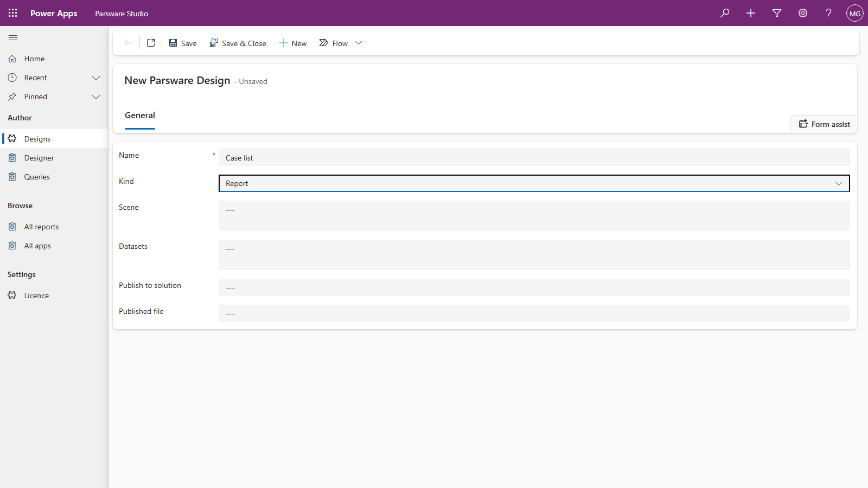Image resolution: width=868 pixels, height=488 pixels.
Task: Open the MG account avatar
Action: 855,13
